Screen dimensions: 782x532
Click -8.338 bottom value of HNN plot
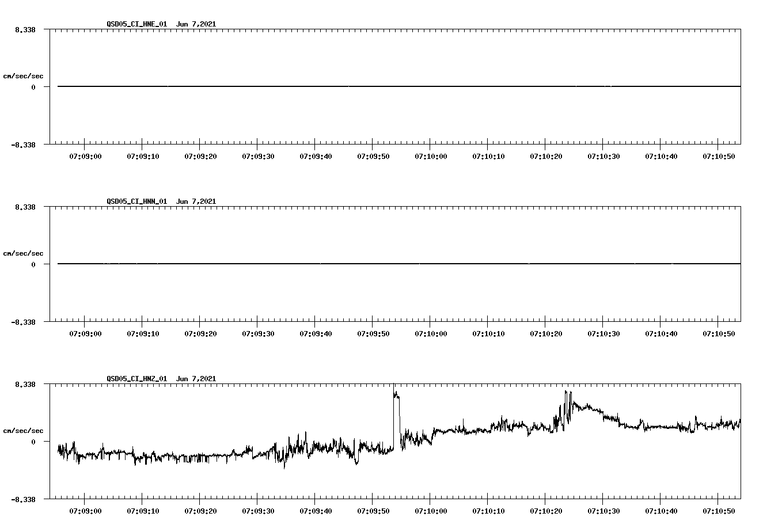click(x=23, y=322)
